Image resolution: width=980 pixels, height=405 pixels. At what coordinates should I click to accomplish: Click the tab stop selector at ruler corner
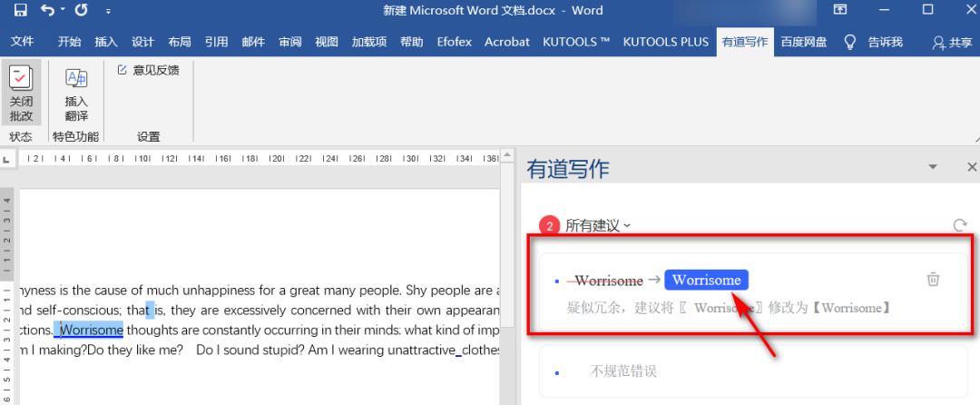(x=6, y=161)
